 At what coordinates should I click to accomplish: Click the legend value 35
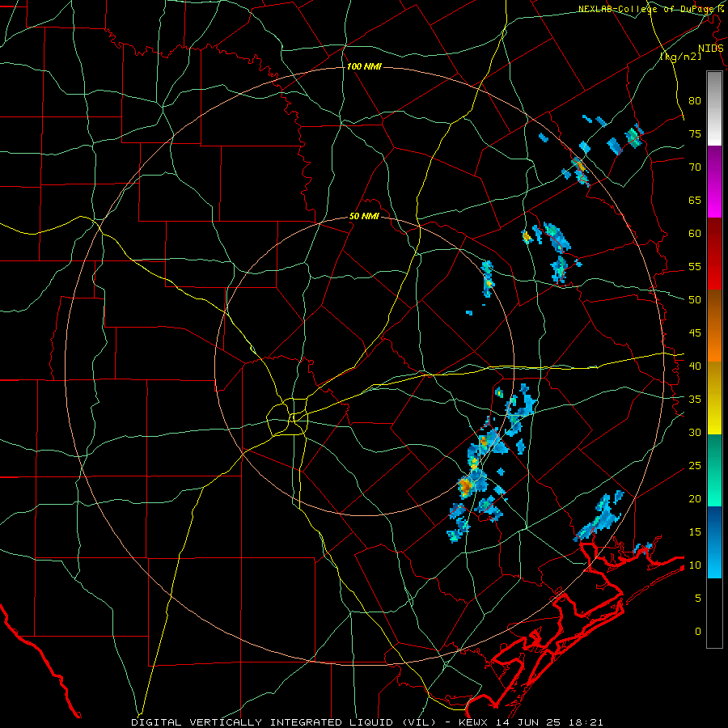(x=695, y=400)
